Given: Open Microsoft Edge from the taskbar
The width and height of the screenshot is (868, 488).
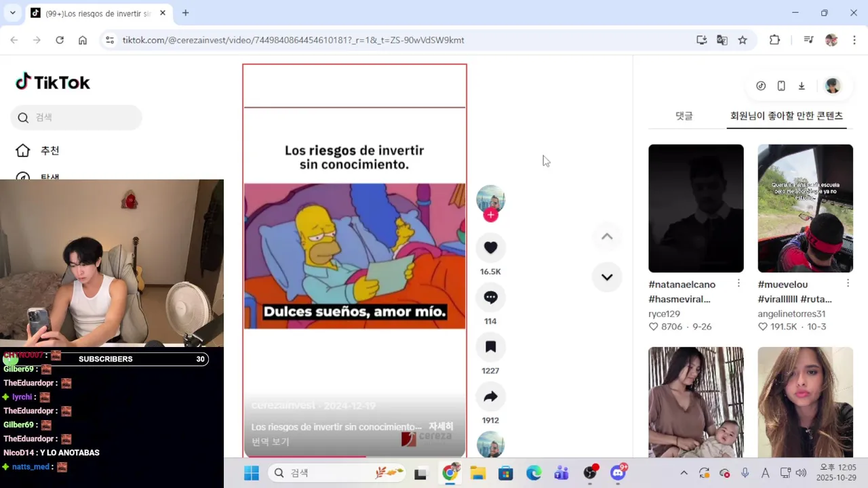Looking at the screenshot, I should coord(534,473).
